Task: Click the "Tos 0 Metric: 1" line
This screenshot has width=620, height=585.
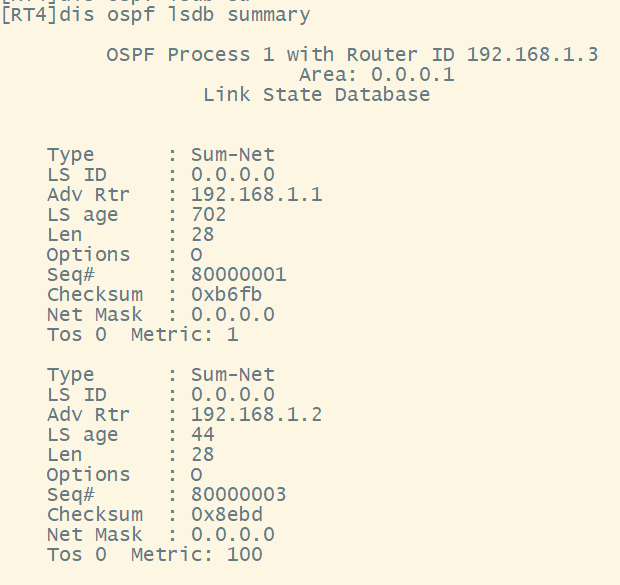Action: [142, 335]
